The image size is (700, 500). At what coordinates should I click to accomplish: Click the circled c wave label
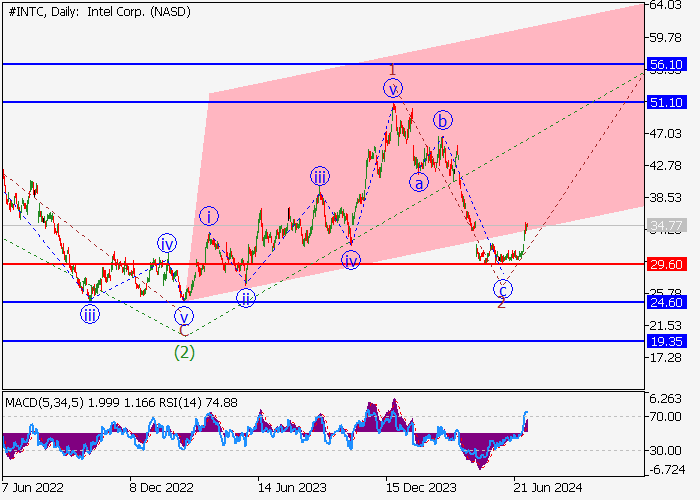pyautogui.click(x=503, y=289)
